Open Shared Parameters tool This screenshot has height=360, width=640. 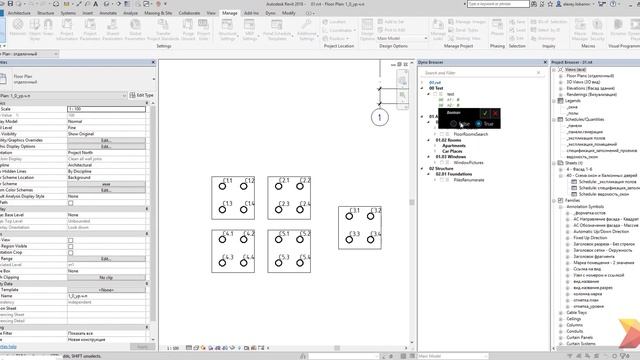click(x=113, y=29)
